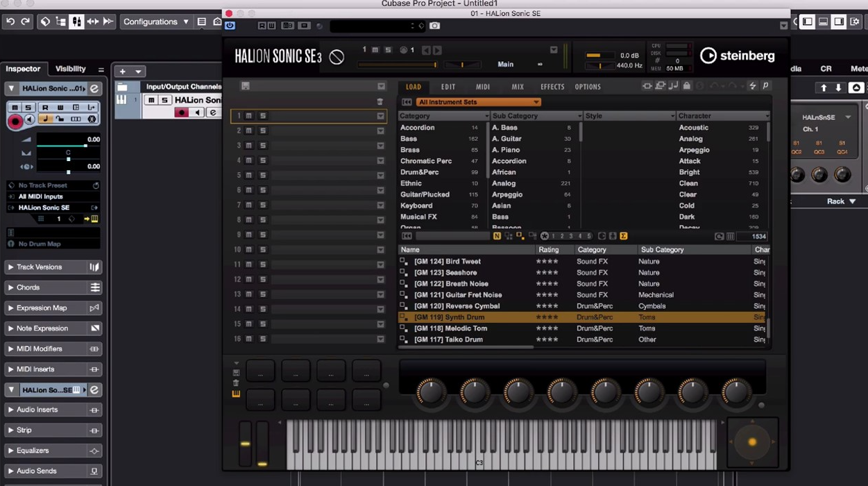Open the All Instrument Sets dropdown
Viewport: 868px width, 486px height.
tap(478, 102)
